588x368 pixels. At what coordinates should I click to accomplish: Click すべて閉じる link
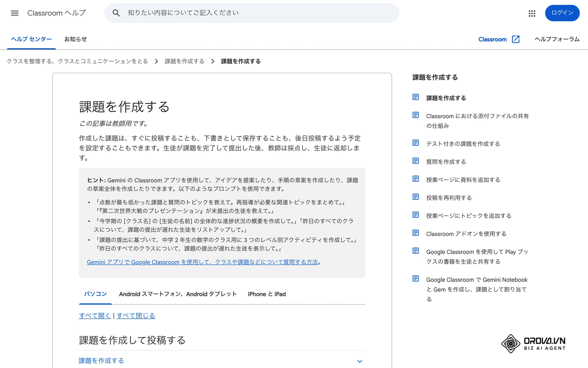tap(136, 316)
